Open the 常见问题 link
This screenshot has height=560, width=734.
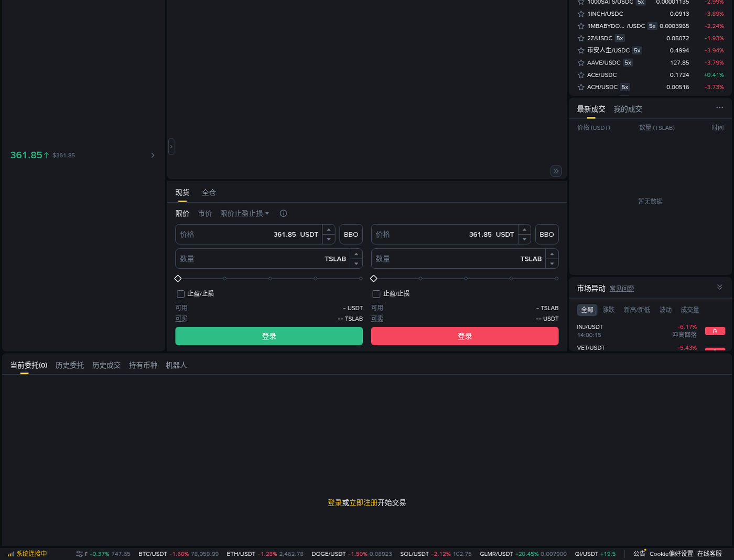coord(622,289)
